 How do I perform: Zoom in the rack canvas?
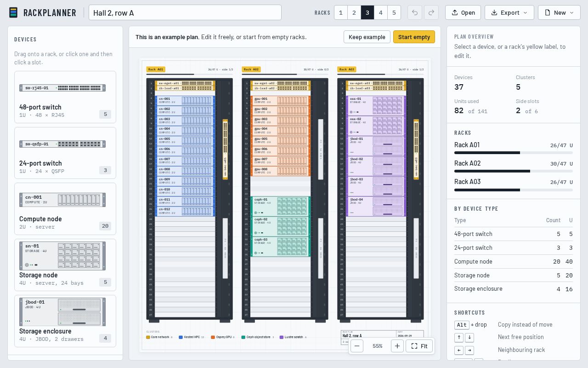pos(397,346)
